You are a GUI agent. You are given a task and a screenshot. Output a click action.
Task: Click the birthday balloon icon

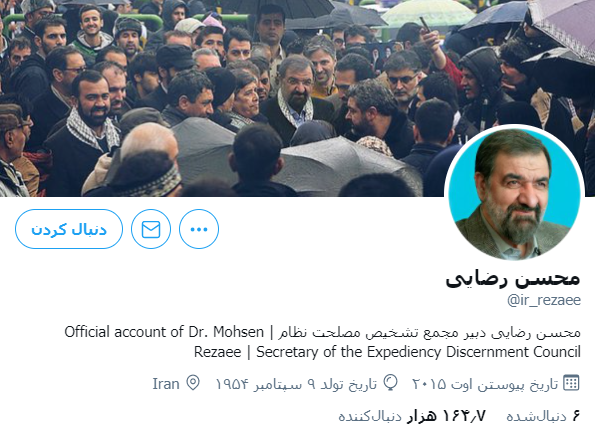pyautogui.click(x=390, y=383)
